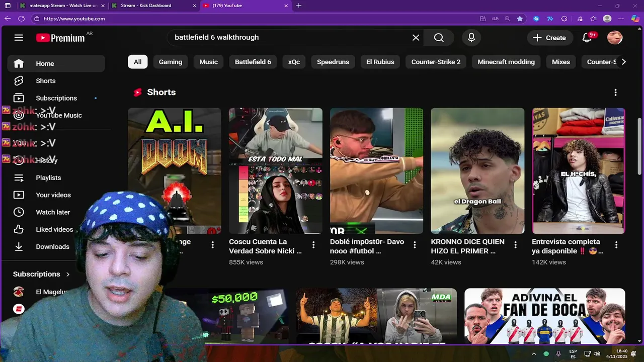
Task: Open the account avatar menu
Action: (615, 38)
